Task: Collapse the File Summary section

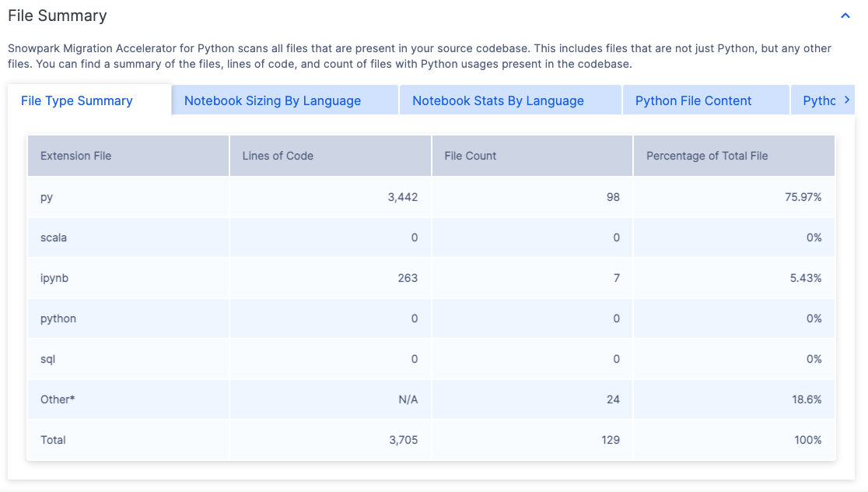Action: coord(845,15)
